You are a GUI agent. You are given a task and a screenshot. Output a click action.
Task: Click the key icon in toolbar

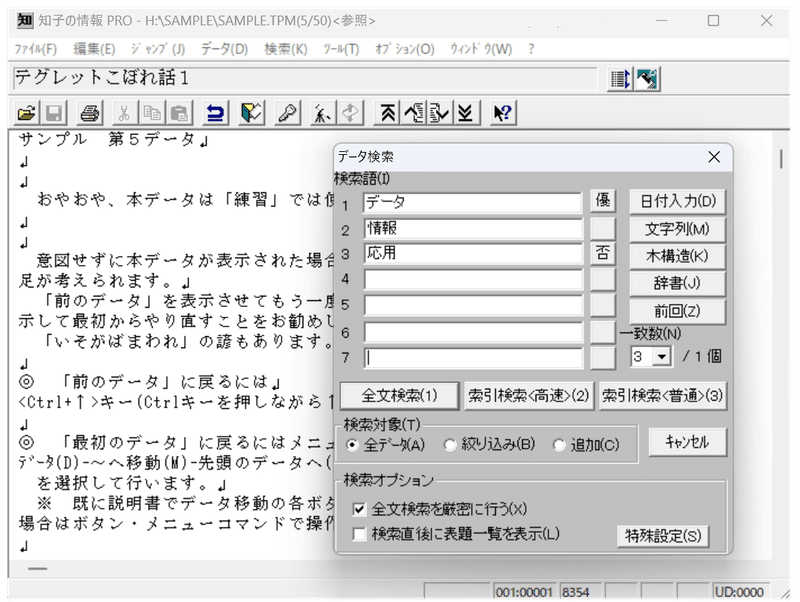[288, 113]
